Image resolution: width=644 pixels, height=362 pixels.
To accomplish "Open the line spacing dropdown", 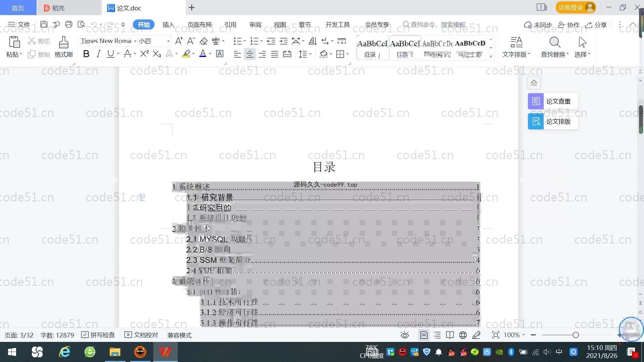I will pyautogui.click(x=305, y=54).
